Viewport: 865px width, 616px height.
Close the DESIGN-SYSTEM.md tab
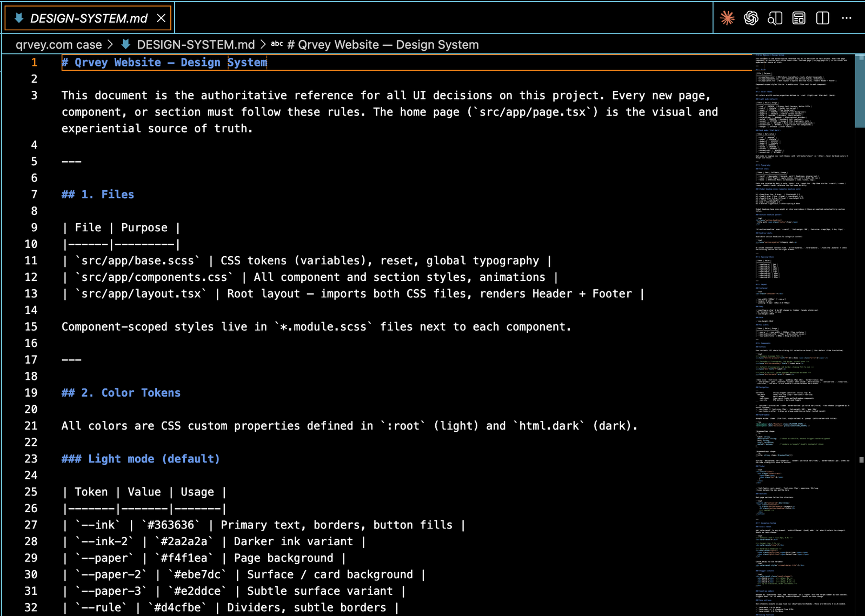coord(161,18)
